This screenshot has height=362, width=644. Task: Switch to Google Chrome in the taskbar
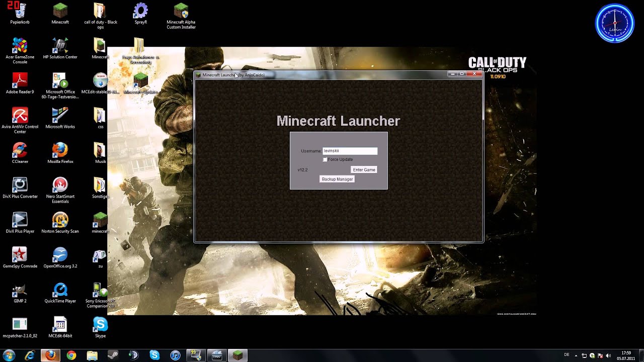[71, 355]
